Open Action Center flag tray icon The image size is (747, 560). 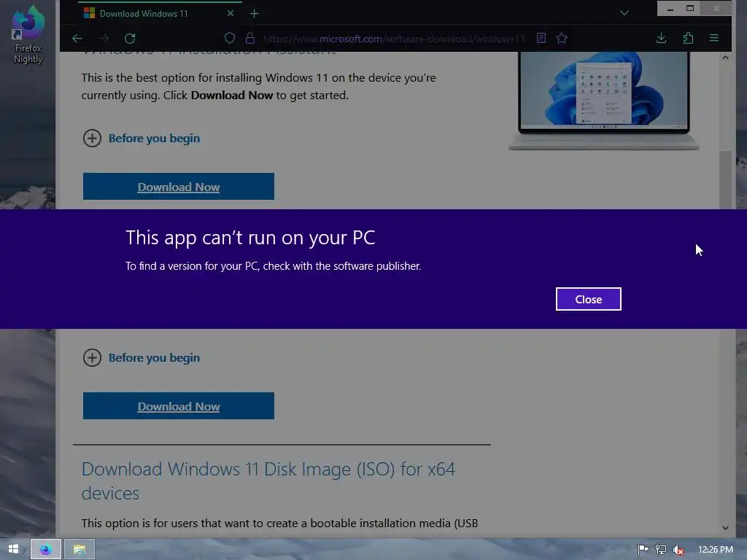point(643,550)
